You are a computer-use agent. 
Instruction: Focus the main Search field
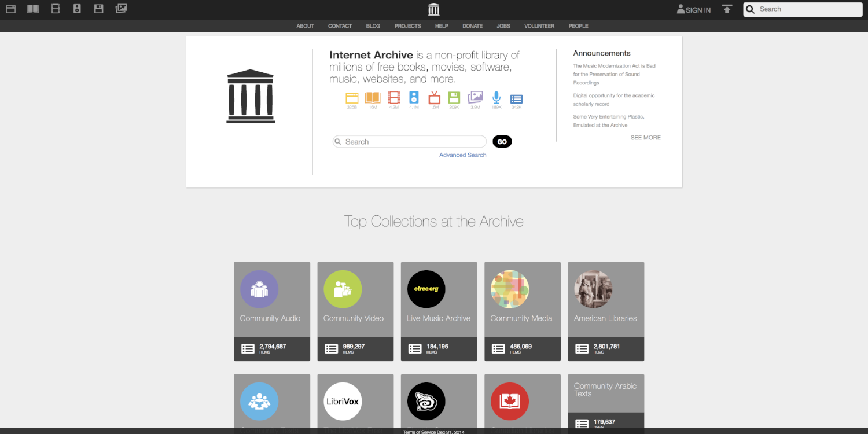click(x=410, y=142)
